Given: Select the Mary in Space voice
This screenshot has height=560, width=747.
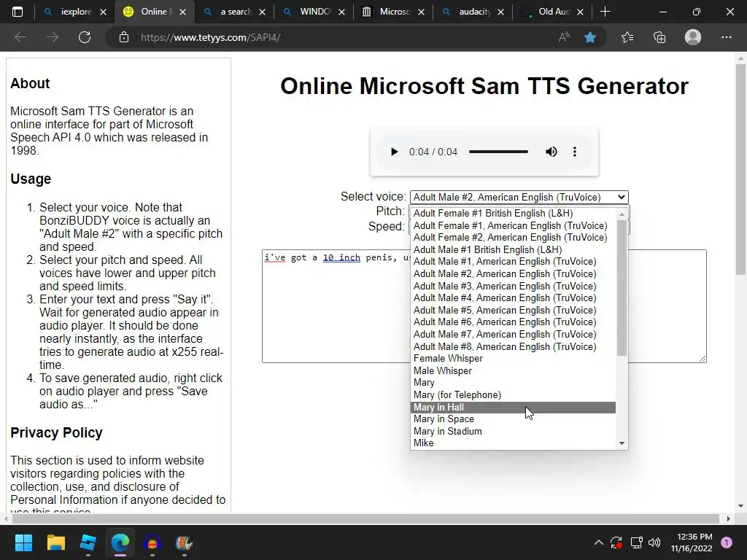Looking at the screenshot, I should (x=513, y=419).
